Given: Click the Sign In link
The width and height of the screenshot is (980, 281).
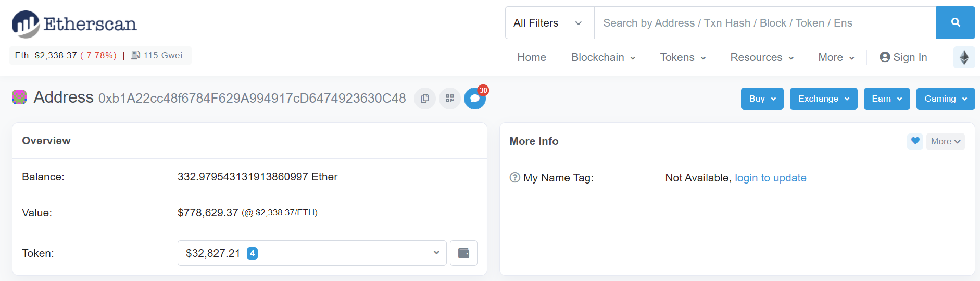Looking at the screenshot, I should coord(903,57).
